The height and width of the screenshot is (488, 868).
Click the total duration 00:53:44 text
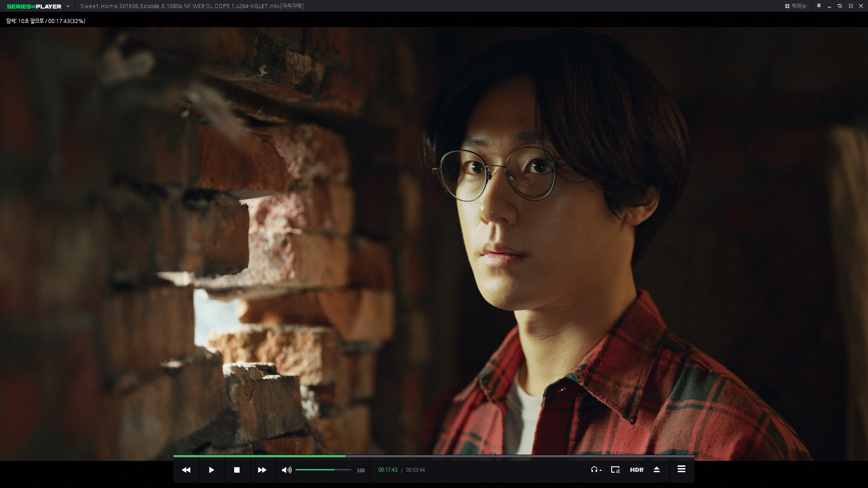tap(415, 470)
